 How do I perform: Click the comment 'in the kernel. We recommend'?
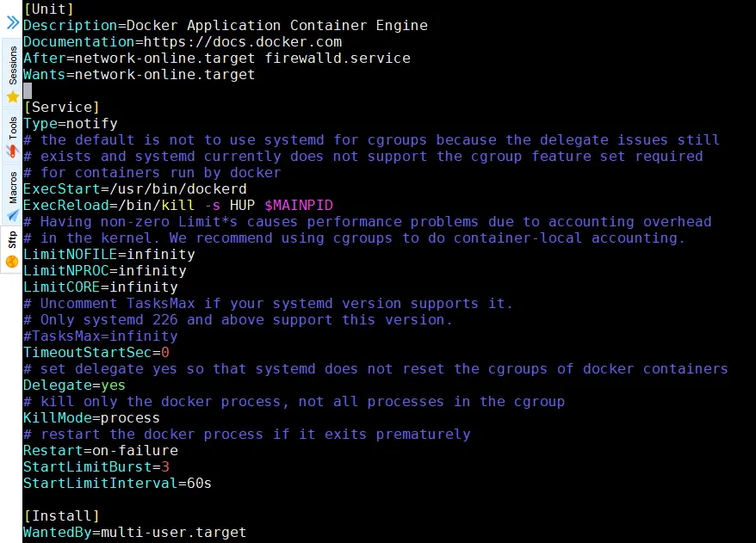(355, 238)
